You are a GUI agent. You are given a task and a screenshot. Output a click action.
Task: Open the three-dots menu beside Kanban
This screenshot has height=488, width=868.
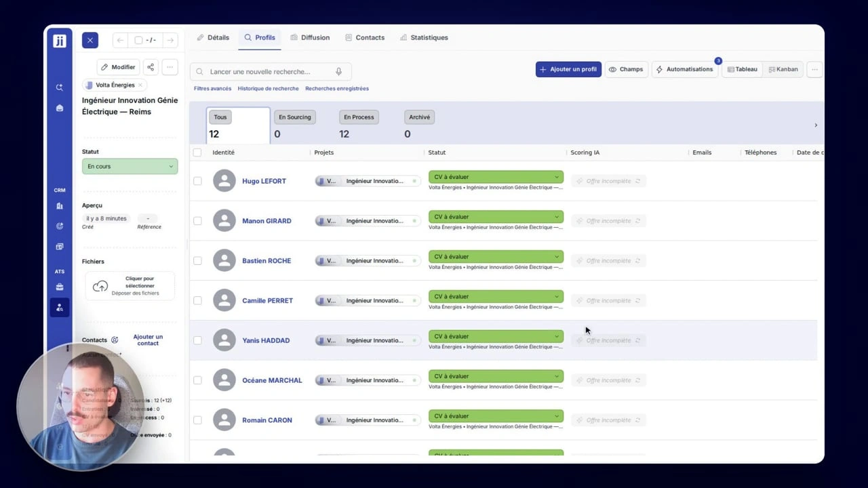click(814, 69)
